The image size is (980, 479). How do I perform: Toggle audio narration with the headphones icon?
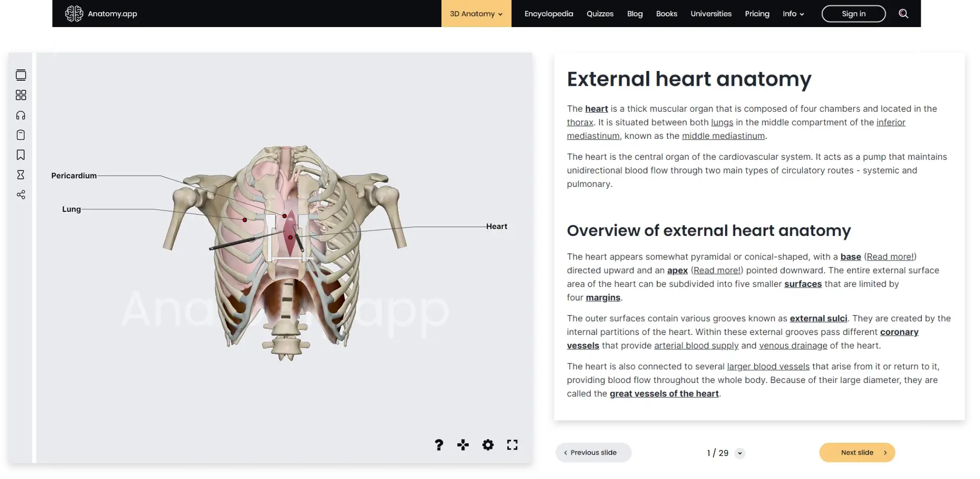pos(21,115)
